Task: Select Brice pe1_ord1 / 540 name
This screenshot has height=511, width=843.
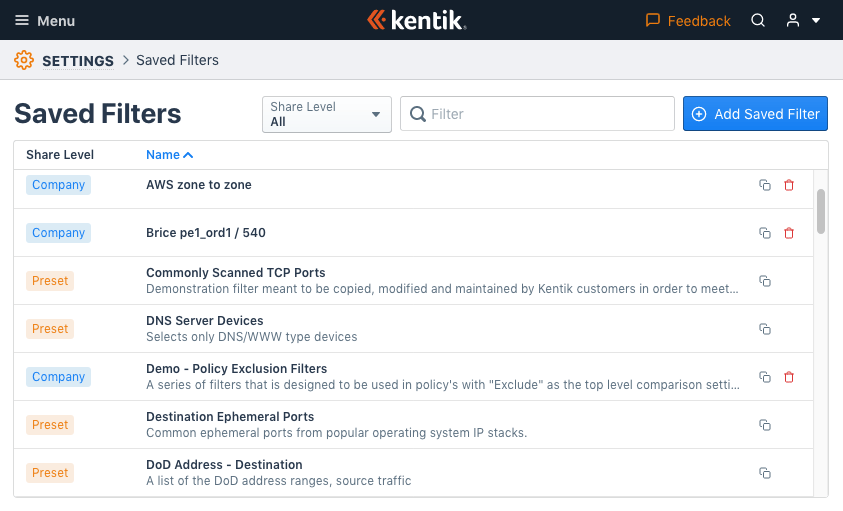Action: point(206,232)
